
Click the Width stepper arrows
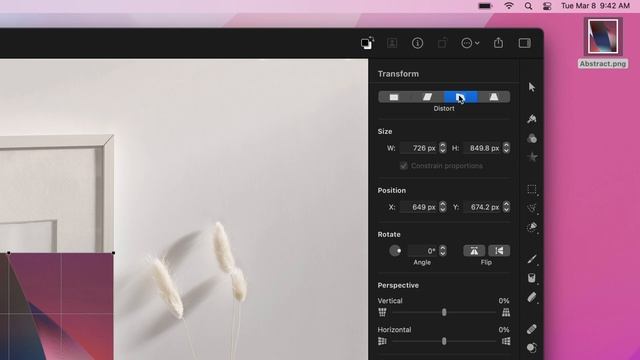pyautogui.click(x=442, y=148)
